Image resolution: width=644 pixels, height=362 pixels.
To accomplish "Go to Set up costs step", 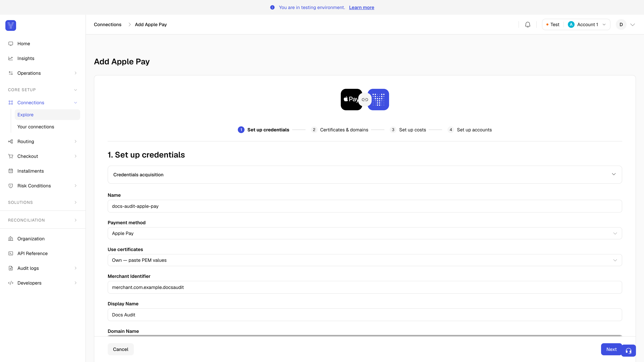I will [x=408, y=130].
